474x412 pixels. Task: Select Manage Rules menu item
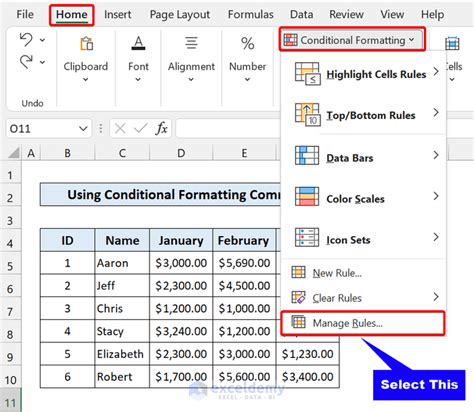click(x=363, y=323)
